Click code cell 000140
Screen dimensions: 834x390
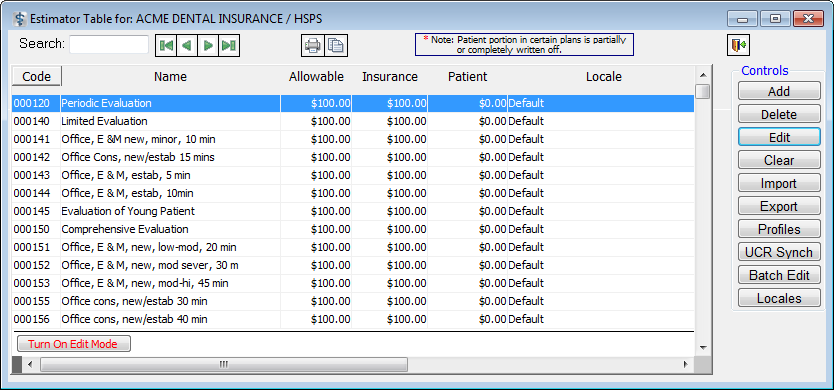click(36, 121)
